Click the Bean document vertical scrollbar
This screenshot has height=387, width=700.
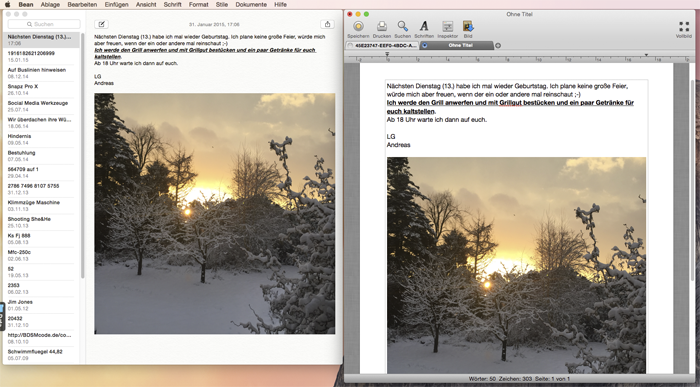click(x=693, y=180)
